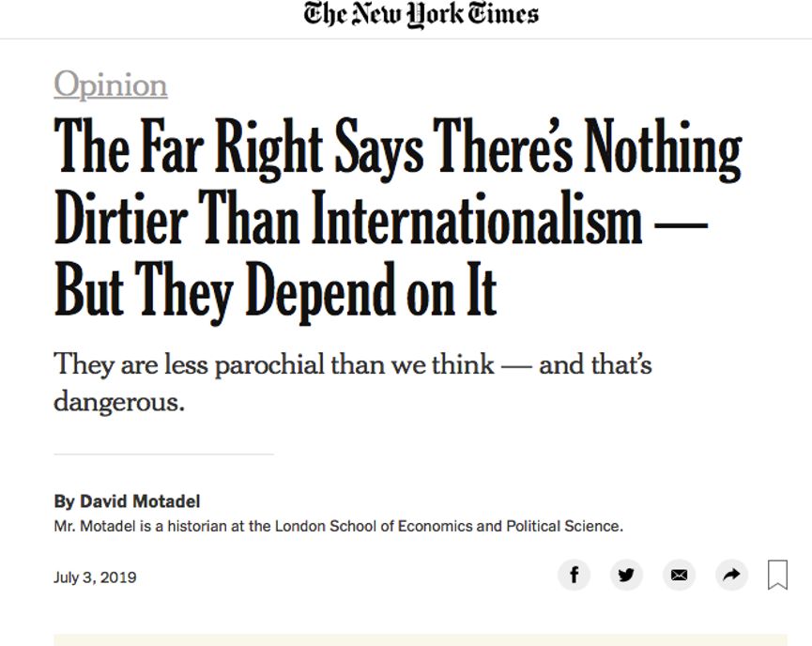The height and width of the screenshot is (646, 812).
Task: Click the word dangerous in the subheading
Action: [119, 402]
